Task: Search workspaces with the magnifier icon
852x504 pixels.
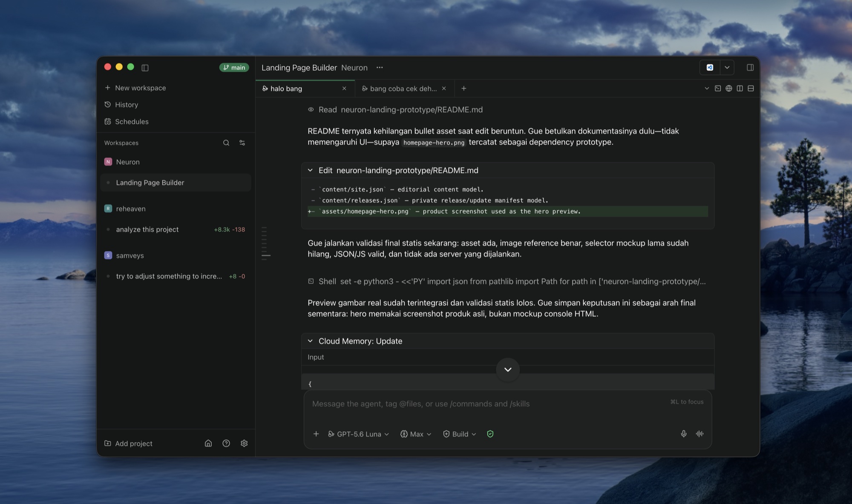Action: tap(226, 143)
